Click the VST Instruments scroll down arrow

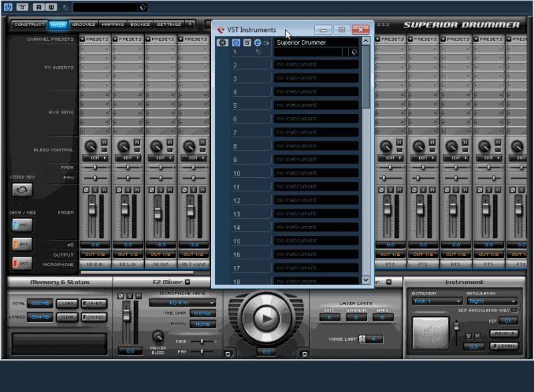(366, 280)
